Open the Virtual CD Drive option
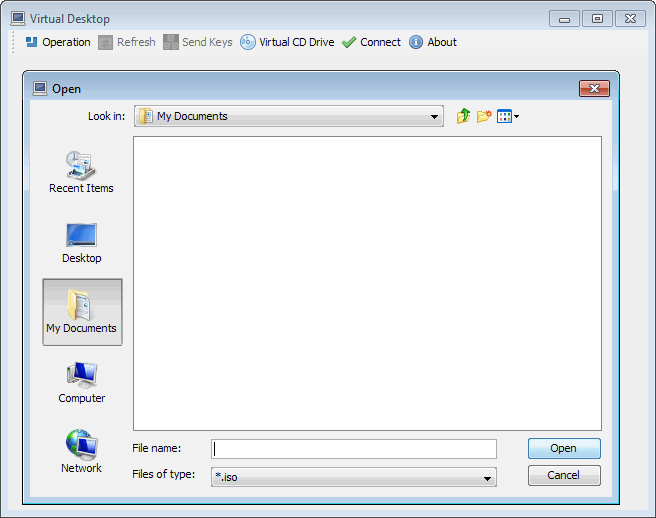This screenshot has width=656, height=518. tap(287, 42)
